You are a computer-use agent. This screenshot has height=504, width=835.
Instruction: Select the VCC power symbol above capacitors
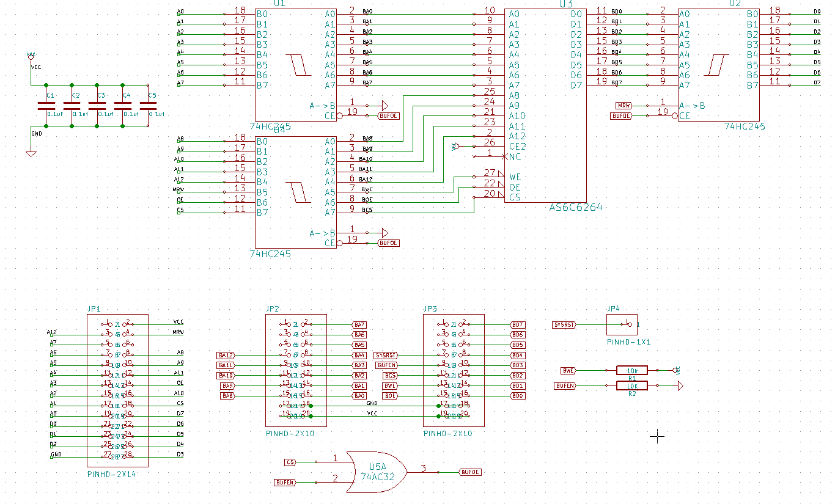(x=31, y=56)
